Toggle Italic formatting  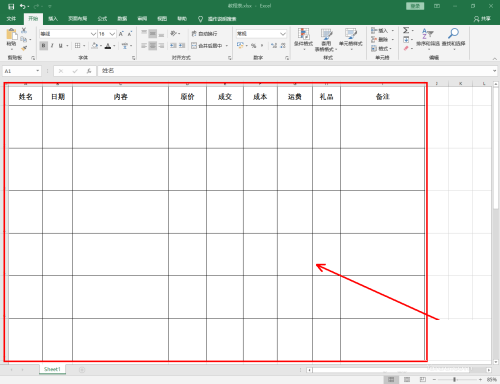[52, 46]
